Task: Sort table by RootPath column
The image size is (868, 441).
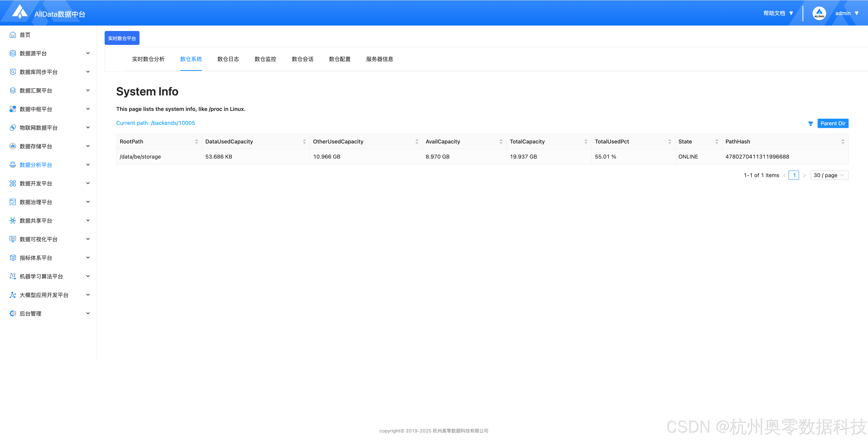Action: 196,142
